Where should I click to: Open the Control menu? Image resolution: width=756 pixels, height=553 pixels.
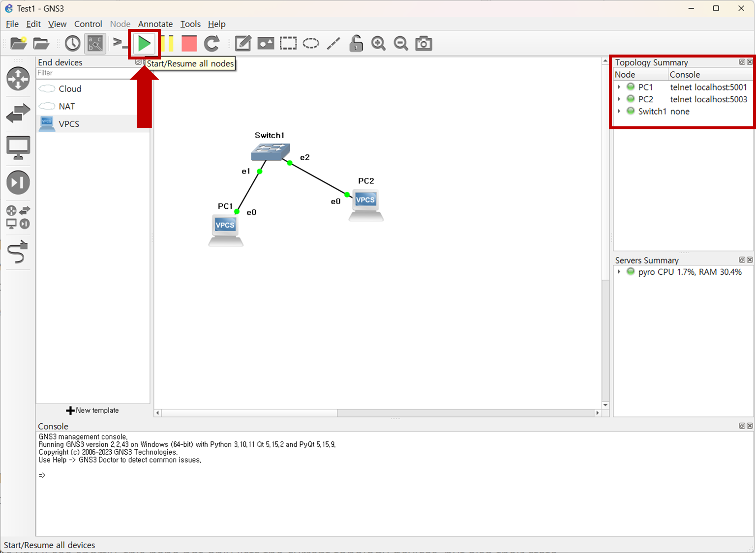[x=88, y=24]
